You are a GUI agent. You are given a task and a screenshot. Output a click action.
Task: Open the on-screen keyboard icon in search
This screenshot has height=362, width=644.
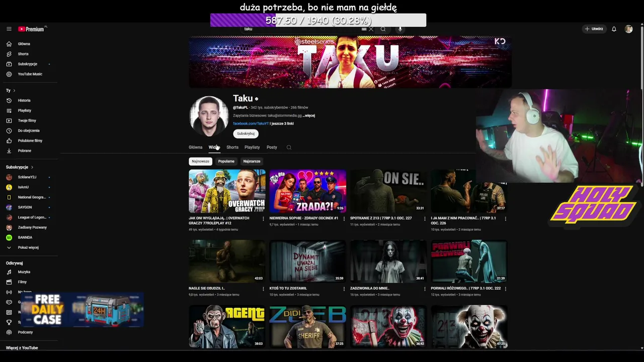coord(364,29)
